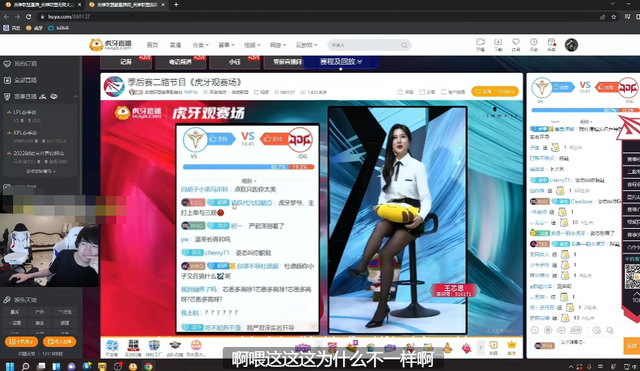Click the 首页 navigation item
Image resolution: width=640 pixels, height=371 pixels.
[x=152, y=45]
